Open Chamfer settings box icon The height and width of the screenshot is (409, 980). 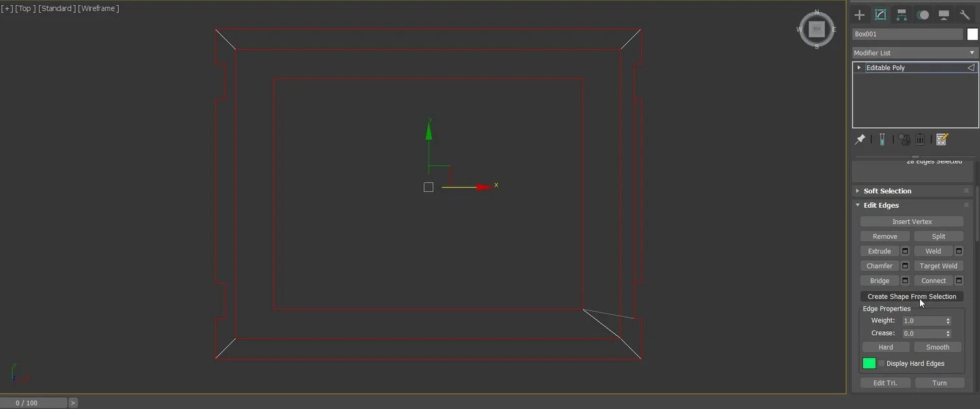click(x=905, y=266)
